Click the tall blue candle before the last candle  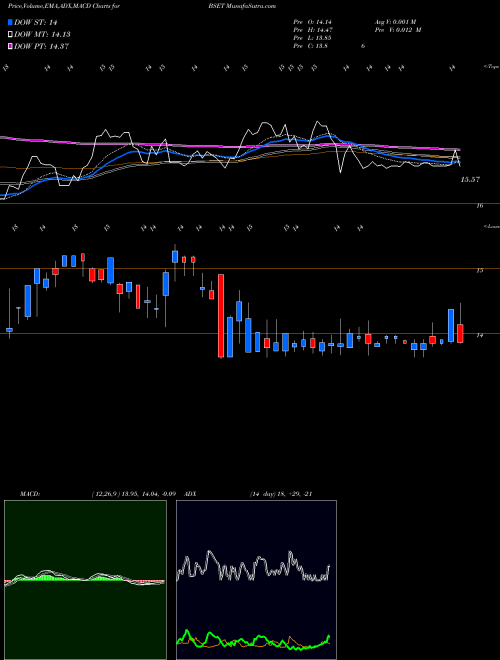pyautogui.click(x=451, y=325)
